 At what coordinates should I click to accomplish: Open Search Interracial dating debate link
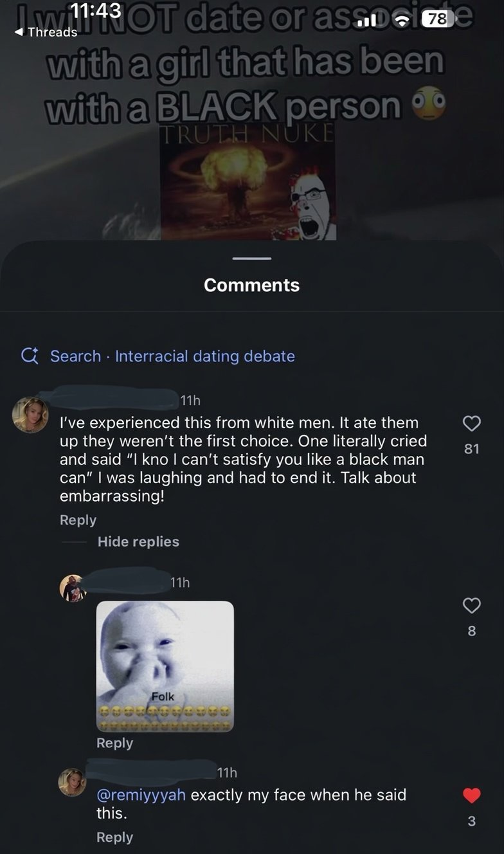(x=172, y=356)
